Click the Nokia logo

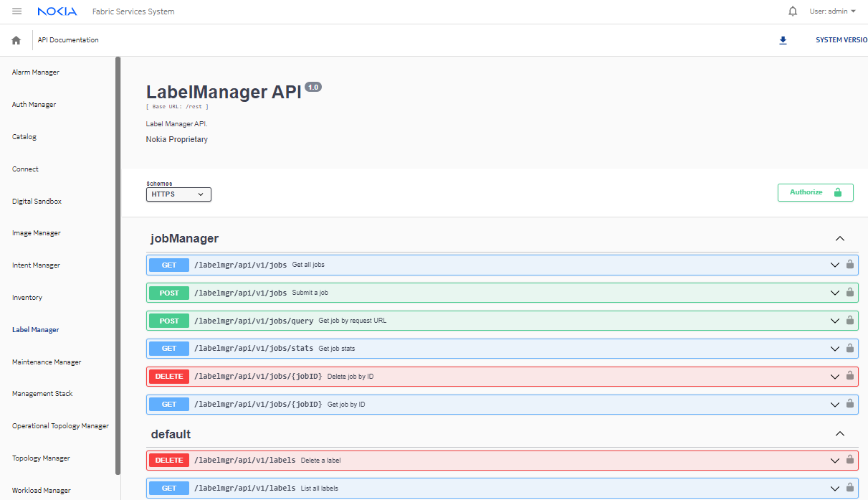(x=57, y=11)
